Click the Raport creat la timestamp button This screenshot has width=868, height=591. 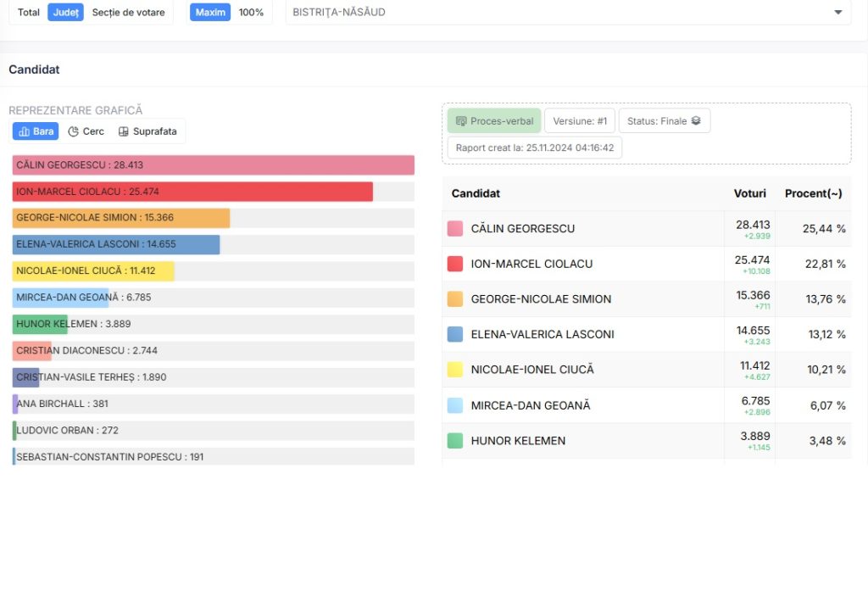point(534,148)
